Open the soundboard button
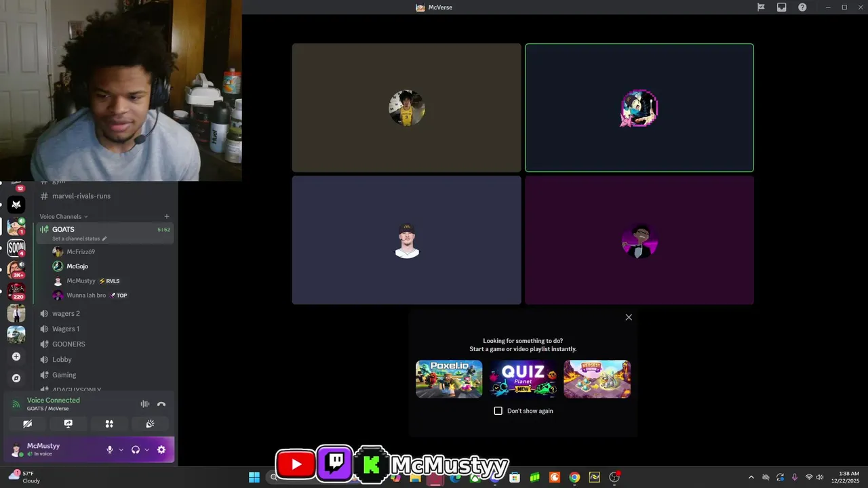Screen dimensions: 868x488 tap(150, 424)
